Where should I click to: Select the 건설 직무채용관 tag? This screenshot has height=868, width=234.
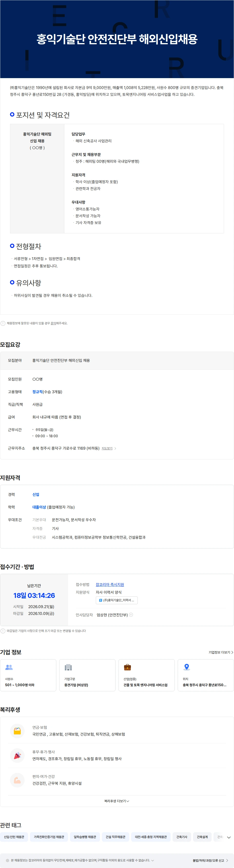coord(116,837)
